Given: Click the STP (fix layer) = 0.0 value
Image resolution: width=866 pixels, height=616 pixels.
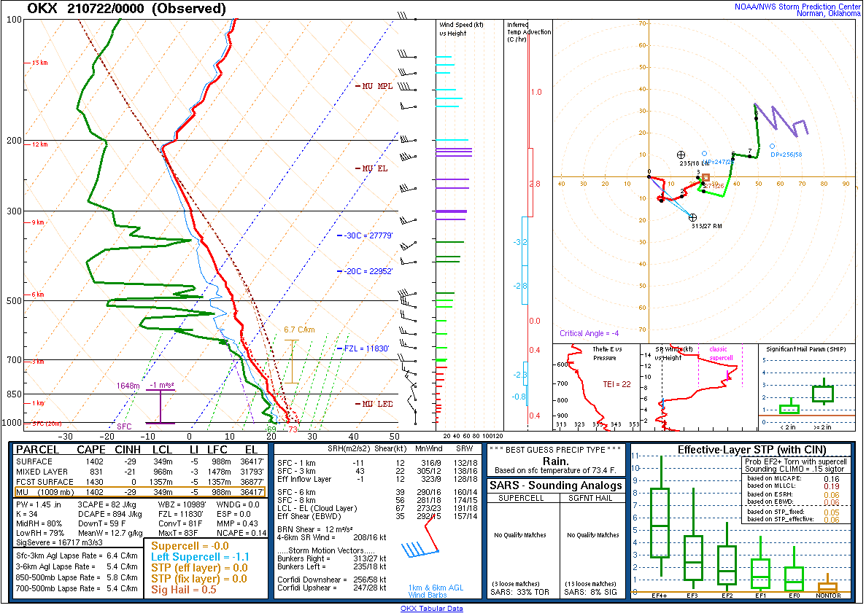Looking at the screenshot, I should pos(199,579).
